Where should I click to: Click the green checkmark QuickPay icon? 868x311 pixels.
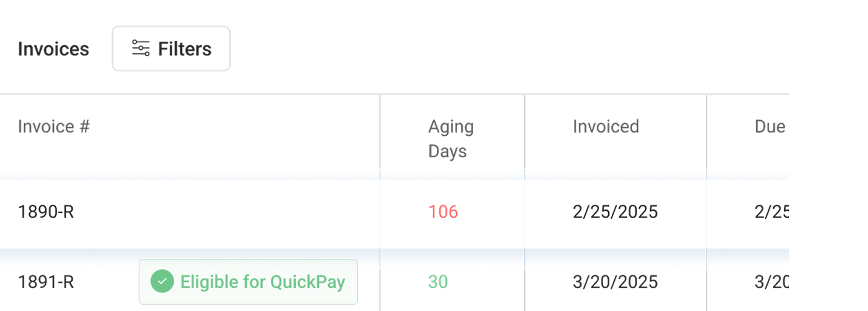[162, 281]
